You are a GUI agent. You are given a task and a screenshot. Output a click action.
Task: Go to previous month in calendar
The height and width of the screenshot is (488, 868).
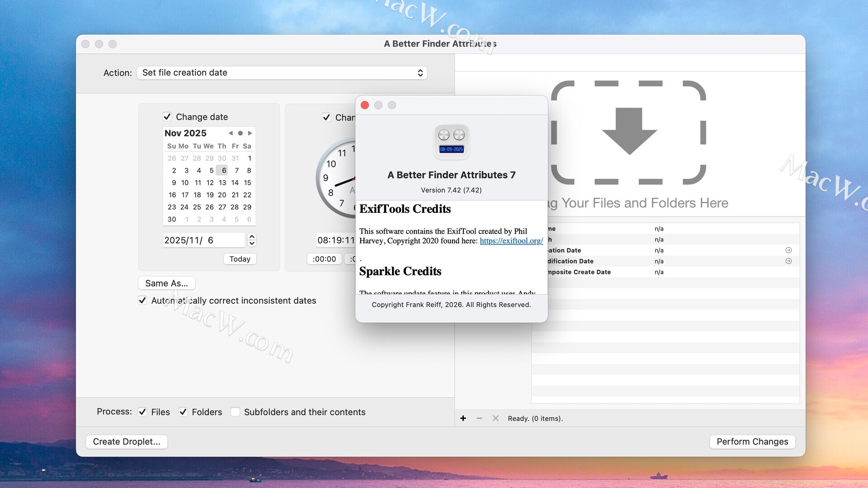231,133
